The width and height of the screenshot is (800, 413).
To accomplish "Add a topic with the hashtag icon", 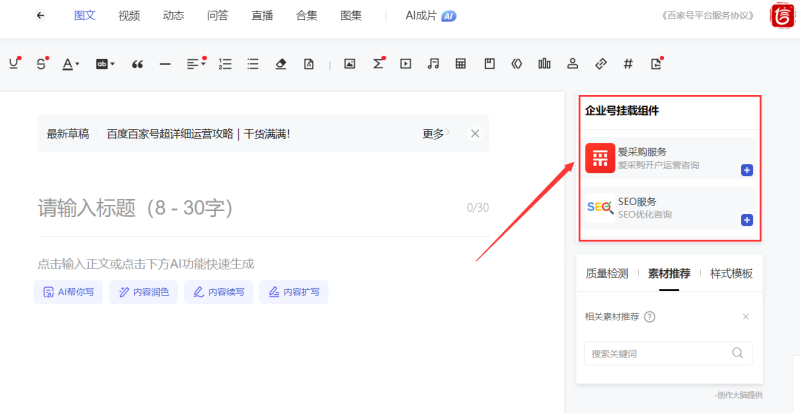I will [x=628, y=64].
